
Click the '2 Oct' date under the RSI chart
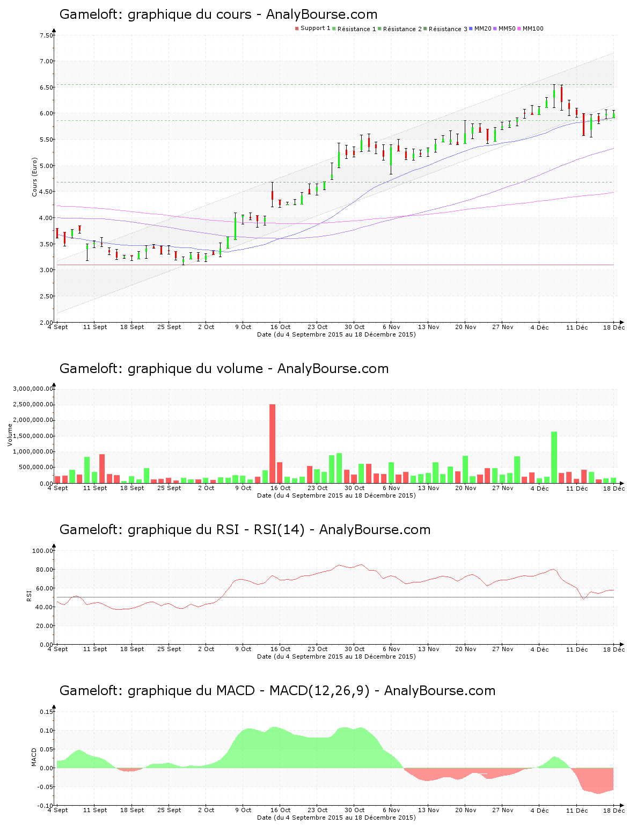click(x=206, y=649)
